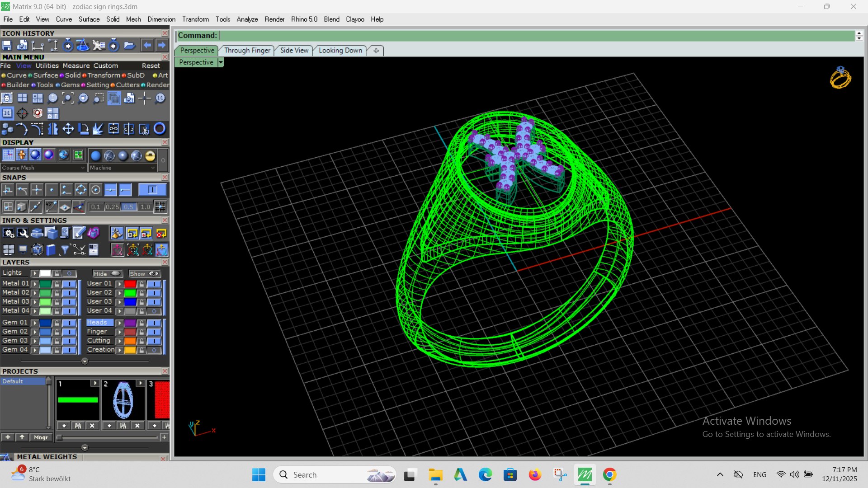Click the notepad with pencil icon
This screenshot has width=868, height=488.
pos(79,233)
